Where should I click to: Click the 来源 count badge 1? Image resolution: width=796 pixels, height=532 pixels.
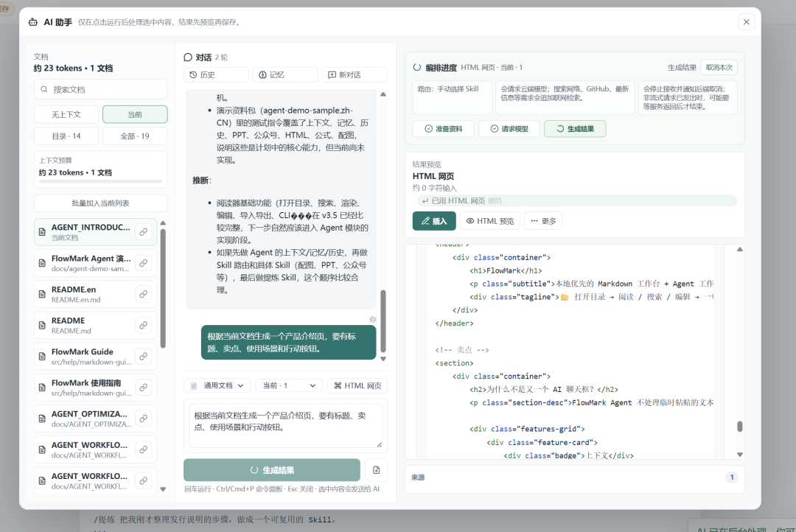[x=732, y=477]
